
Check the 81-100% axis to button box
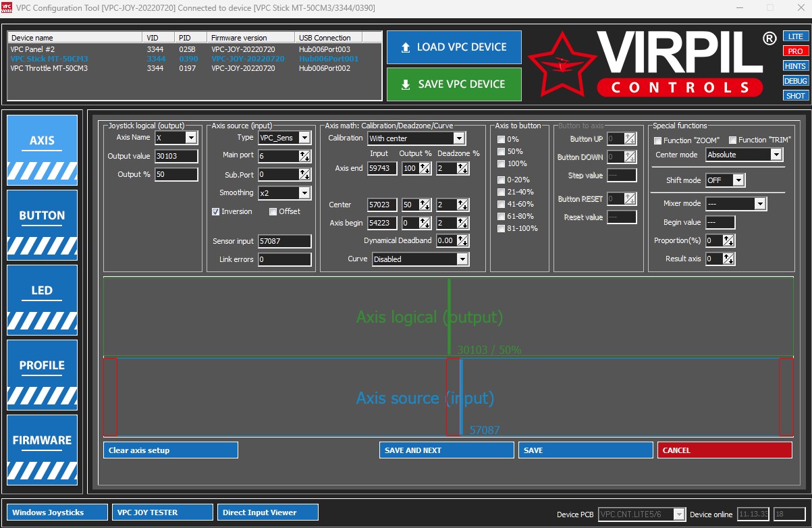501,228
